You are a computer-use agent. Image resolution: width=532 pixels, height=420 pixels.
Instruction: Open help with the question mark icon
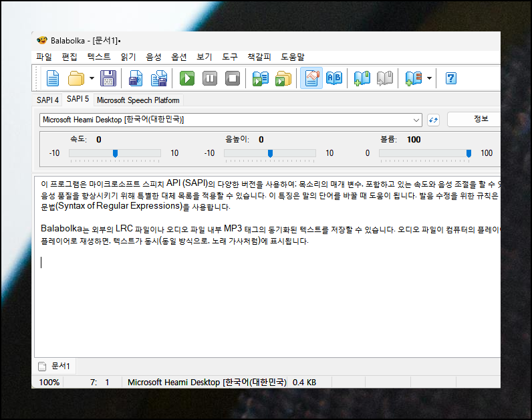451,78
